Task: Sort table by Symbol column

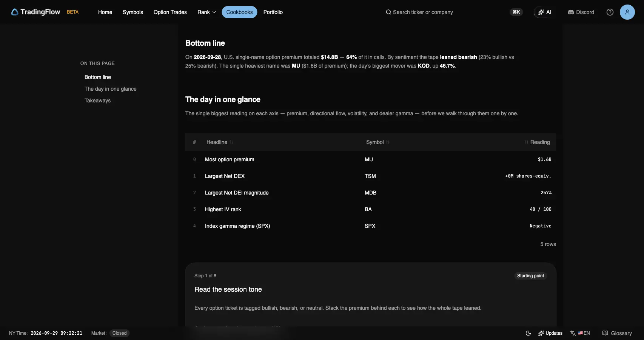Action: click(x=378, y=142)
